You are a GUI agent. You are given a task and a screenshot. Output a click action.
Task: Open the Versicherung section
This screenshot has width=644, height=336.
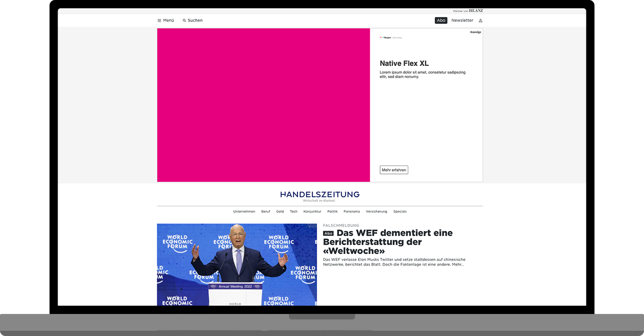pos(376,211)
